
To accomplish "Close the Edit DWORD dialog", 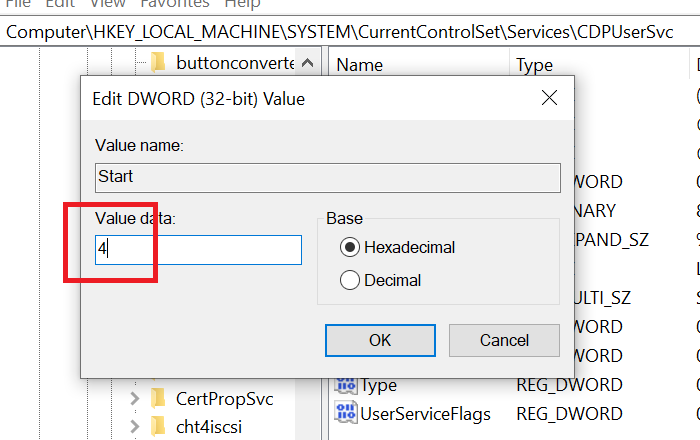I will (548, 98).
